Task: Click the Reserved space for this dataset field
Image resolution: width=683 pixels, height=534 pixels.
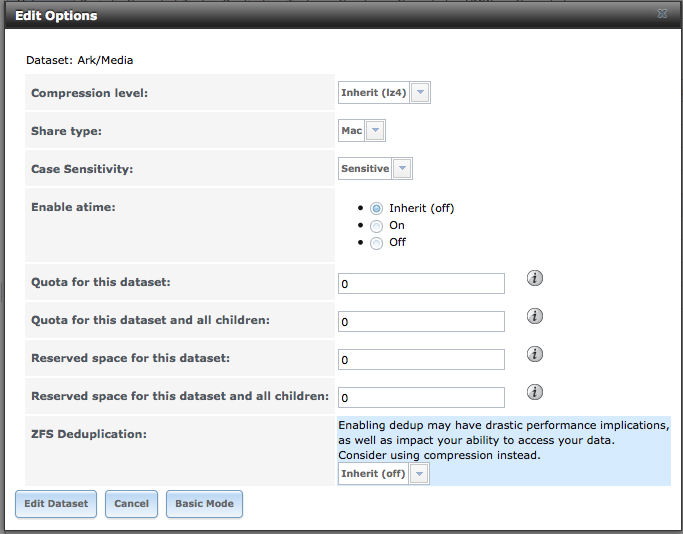Action: (x=421, y=360)
